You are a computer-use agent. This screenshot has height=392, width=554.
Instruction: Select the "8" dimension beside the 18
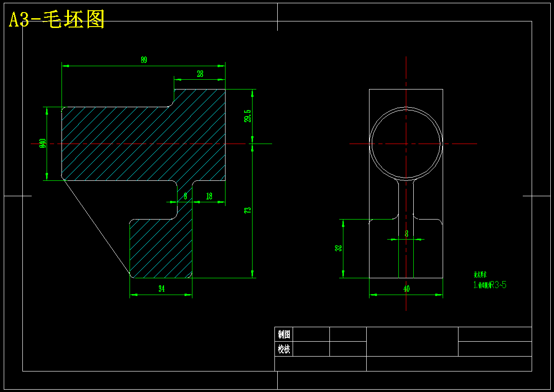[185, 196]
